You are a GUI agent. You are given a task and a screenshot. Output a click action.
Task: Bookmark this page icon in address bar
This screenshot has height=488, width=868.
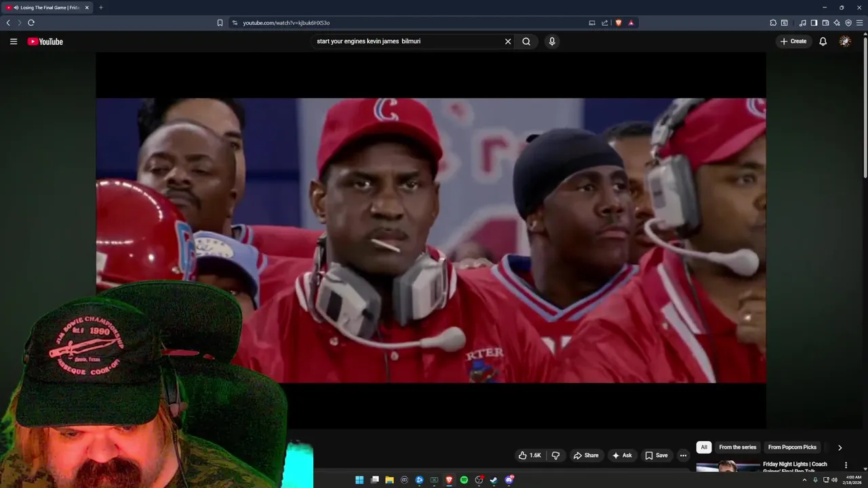tap(220, 22)
